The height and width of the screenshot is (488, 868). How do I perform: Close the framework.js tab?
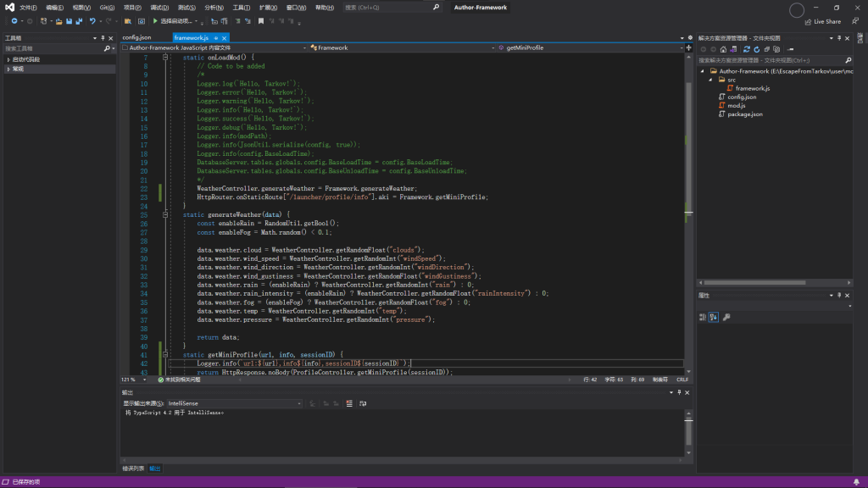click(x=224, y=38)
